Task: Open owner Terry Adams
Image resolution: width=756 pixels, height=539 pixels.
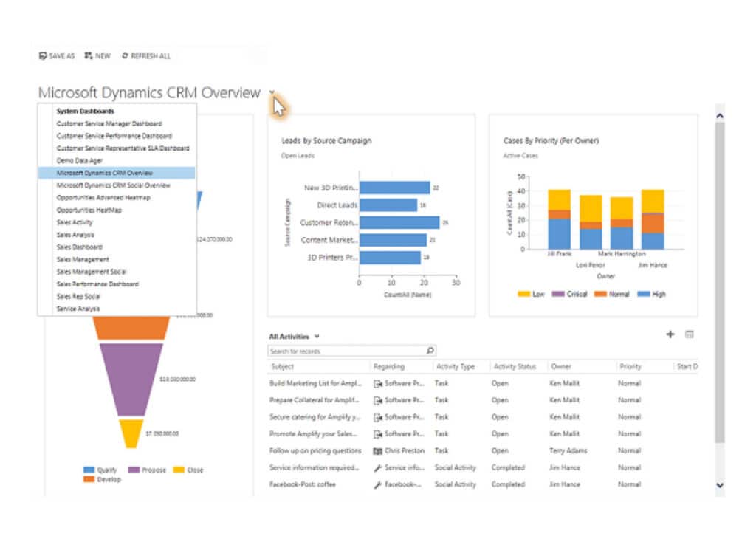Action: (568, 451)
